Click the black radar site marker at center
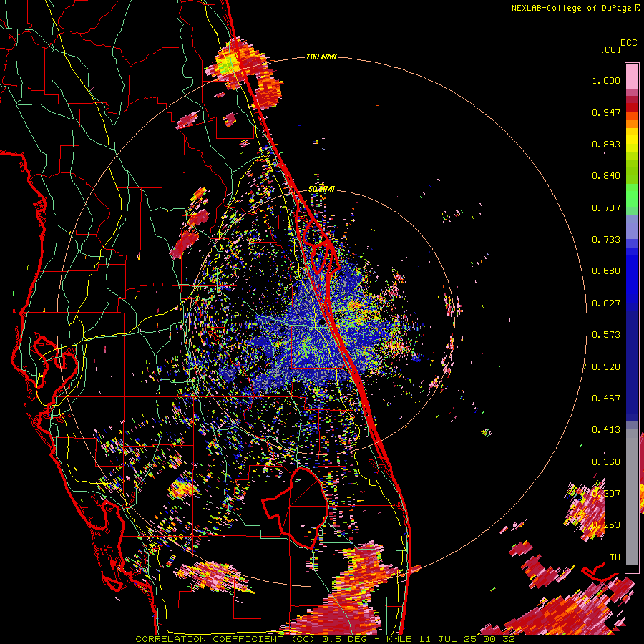644x644 pixels. point(322,323)
